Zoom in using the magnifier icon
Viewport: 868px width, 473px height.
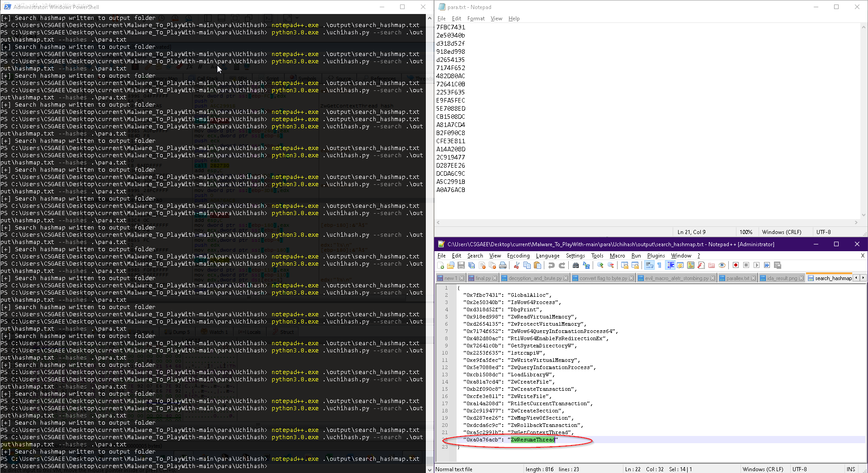click(600, 265)
